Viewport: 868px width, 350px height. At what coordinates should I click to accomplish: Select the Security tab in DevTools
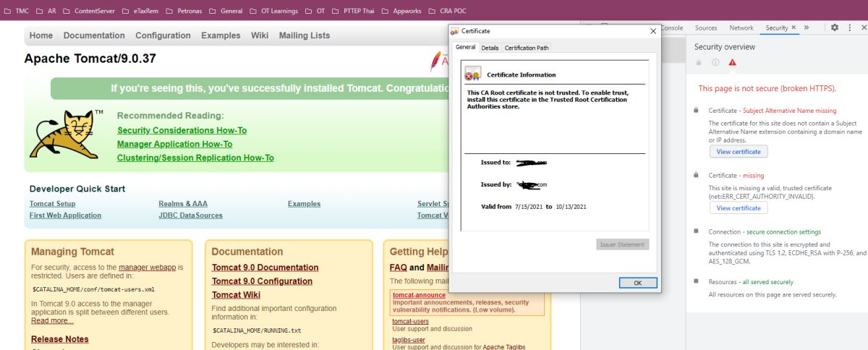pos(776,27)
